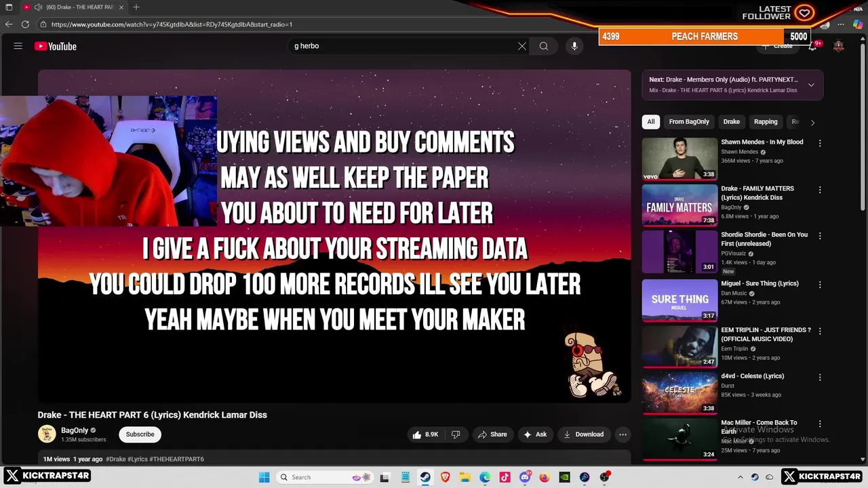The width and height of the screenshot is (868, 488).
Task: Open options for Shordie Shordie video
Action: coord(820,236)
